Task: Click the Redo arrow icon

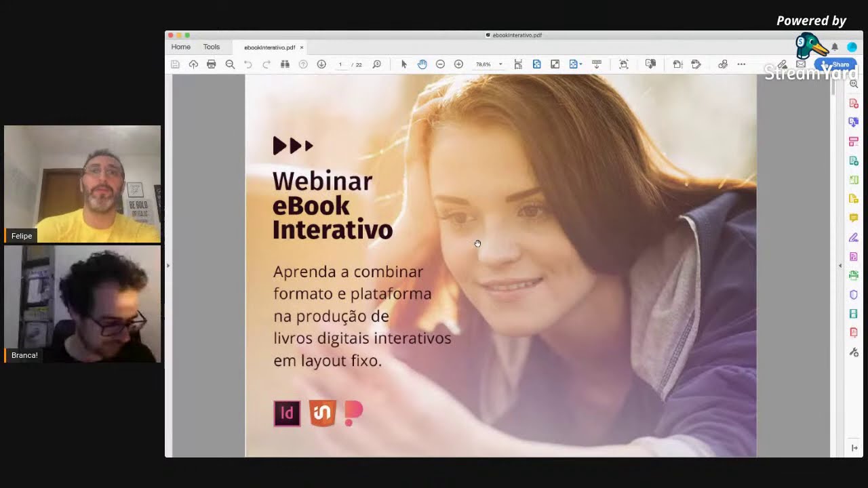Action: [267, 64]
